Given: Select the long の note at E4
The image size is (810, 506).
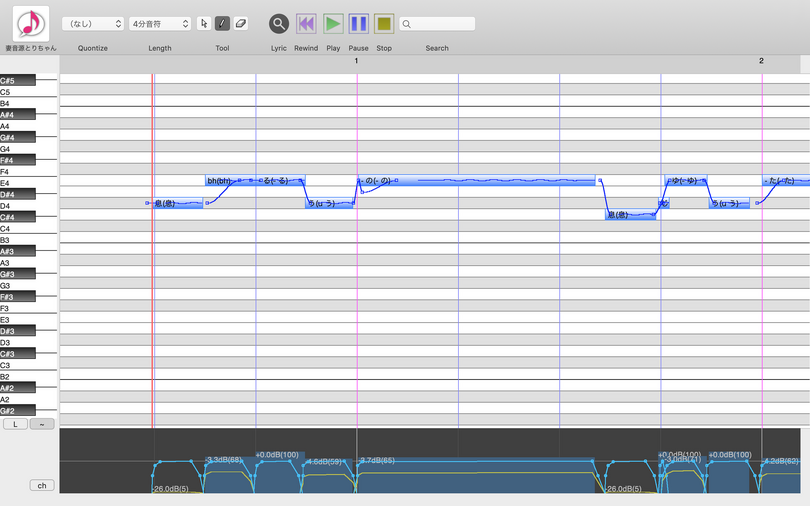Looking at the screenshot, I should pos(476,181).
